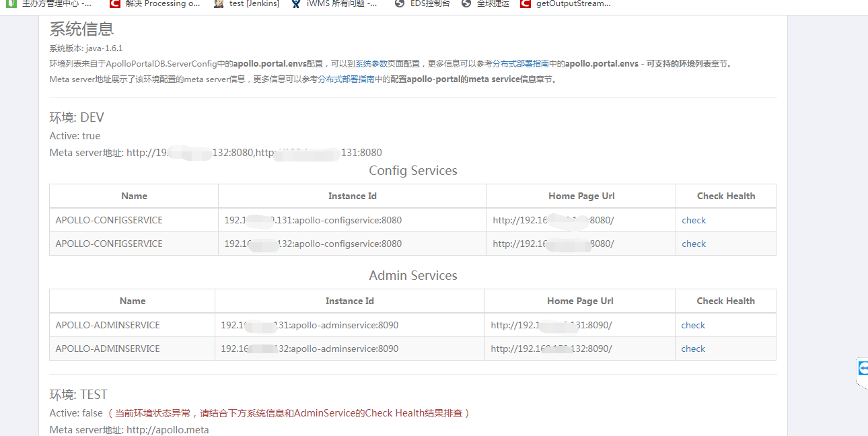868x436 pixels.
Task: Select the first APOLLO-ADMINSERVICE Instance Id cell
Action: tap(310, 325)
